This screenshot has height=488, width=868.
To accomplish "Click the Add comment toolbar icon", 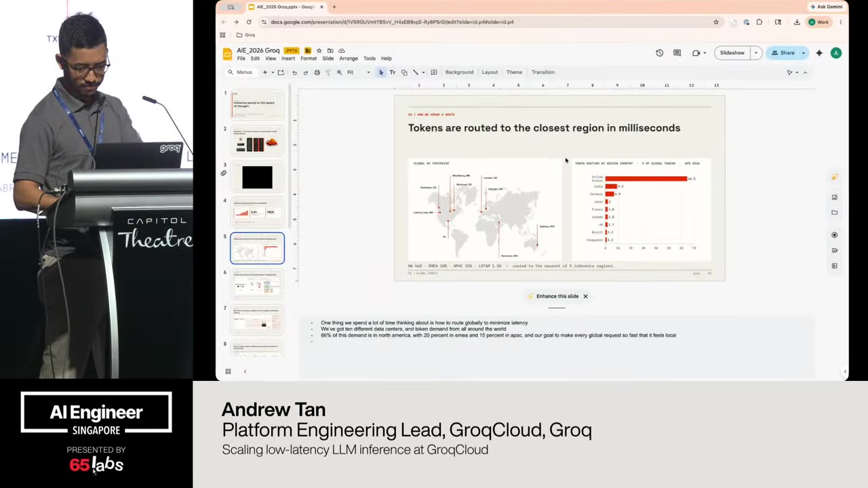I will tap(434, 73).
